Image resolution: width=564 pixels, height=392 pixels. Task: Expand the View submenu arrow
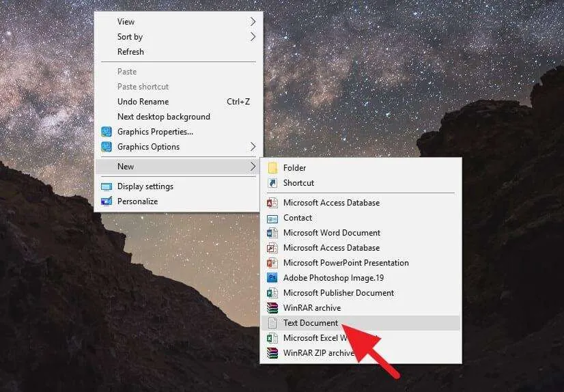[x=253, y=22]
